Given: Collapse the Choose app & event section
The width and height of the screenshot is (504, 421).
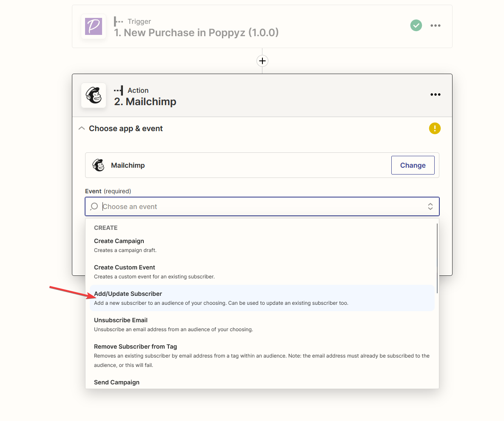Looking at the screenshot, I should (x=82, y=129).
